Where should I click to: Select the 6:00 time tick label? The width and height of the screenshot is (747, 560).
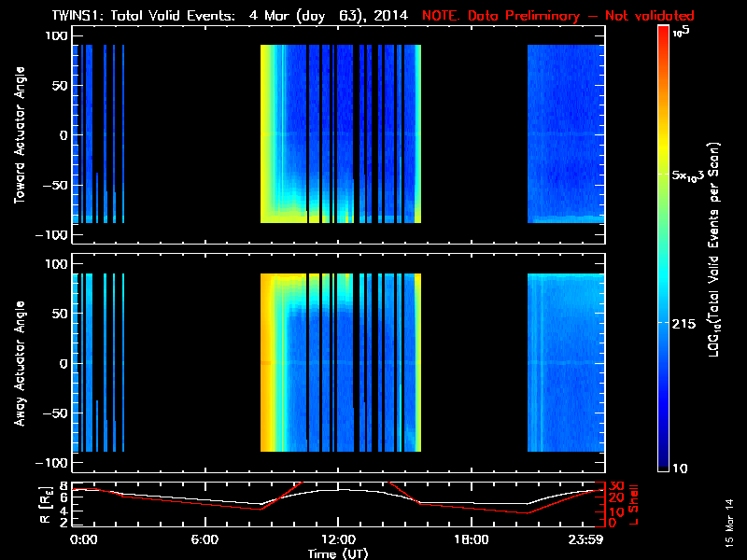click(x=204, y=539)
